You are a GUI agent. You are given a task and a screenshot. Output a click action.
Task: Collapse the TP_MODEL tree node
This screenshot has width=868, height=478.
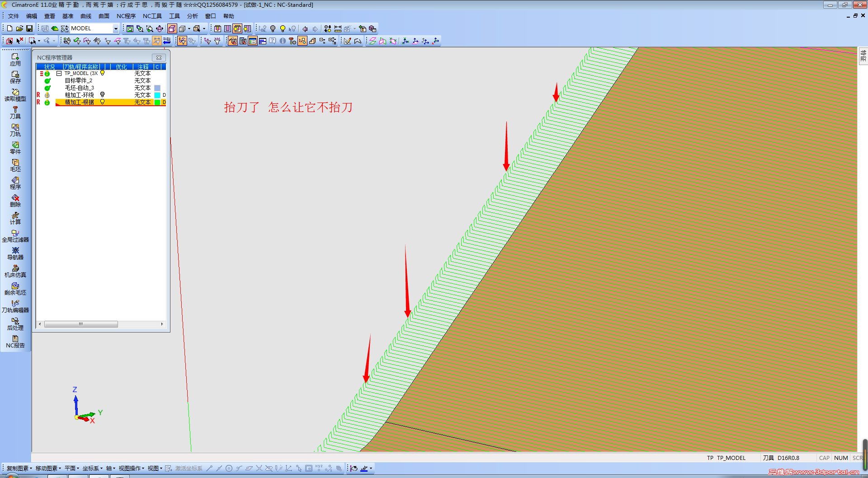59,73
